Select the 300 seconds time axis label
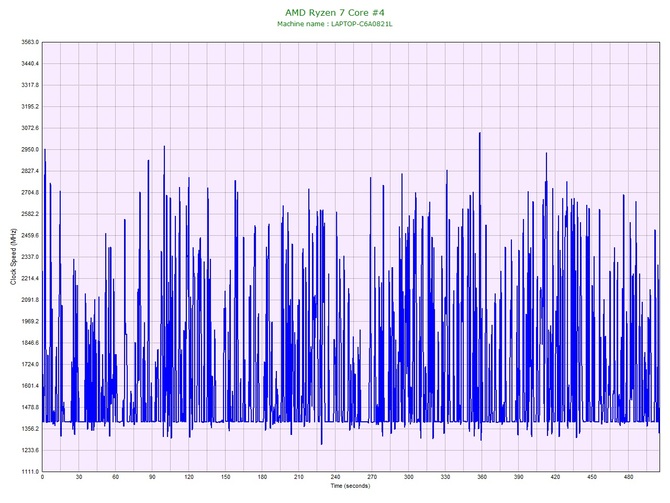This screenshot has width=670, height=503. click(x=409, y=477)
